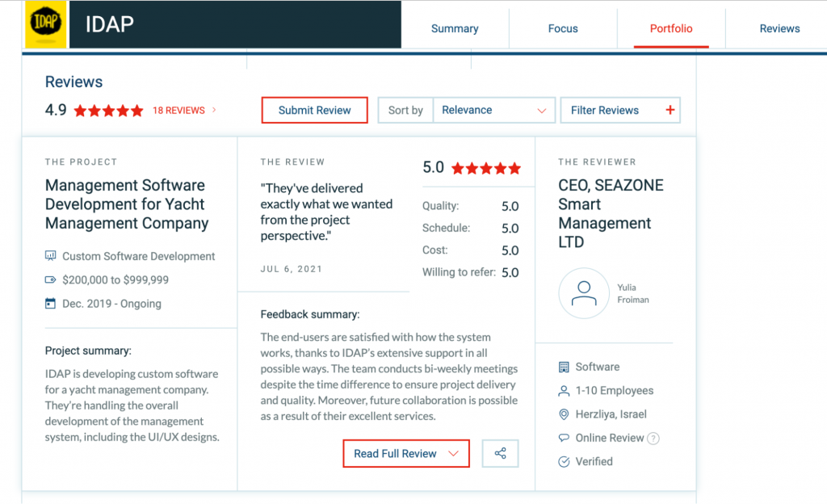Click the Sort by label
Image resolution: width=827 pixels, height=504 pixels.
[x=405, y=110]
